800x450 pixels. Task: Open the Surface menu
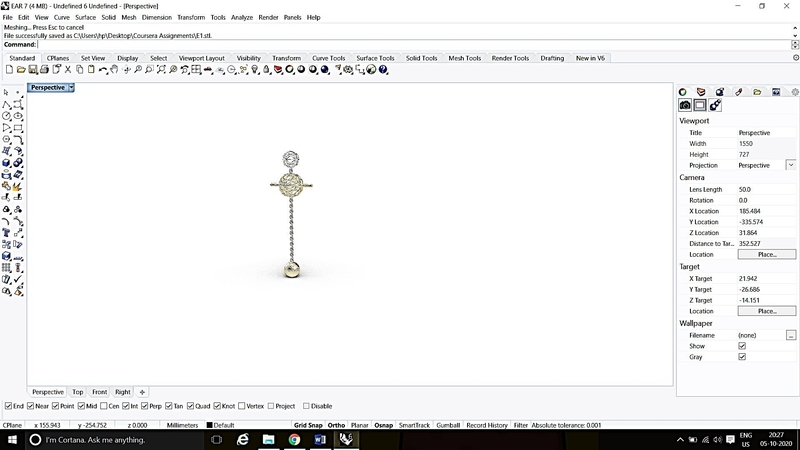point(86,17)
